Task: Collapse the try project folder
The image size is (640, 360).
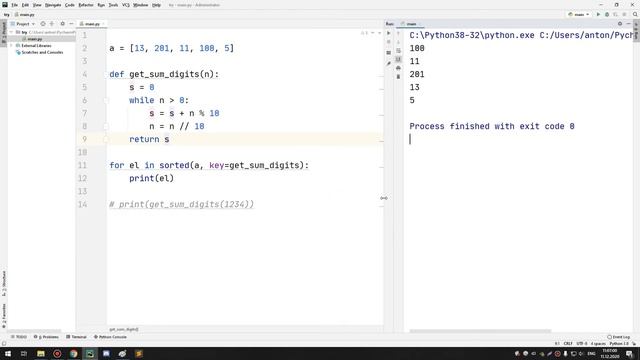Action: point(12,32)
